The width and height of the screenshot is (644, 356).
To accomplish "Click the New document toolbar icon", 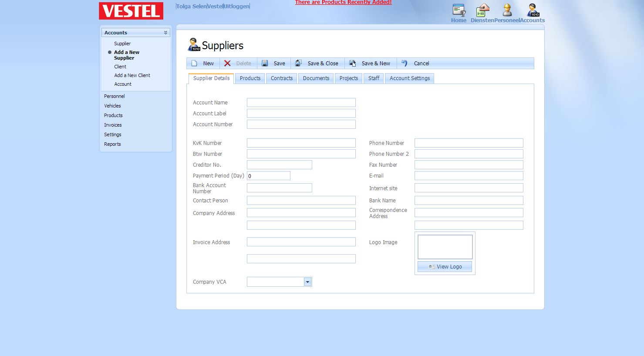I will (195, 64).
